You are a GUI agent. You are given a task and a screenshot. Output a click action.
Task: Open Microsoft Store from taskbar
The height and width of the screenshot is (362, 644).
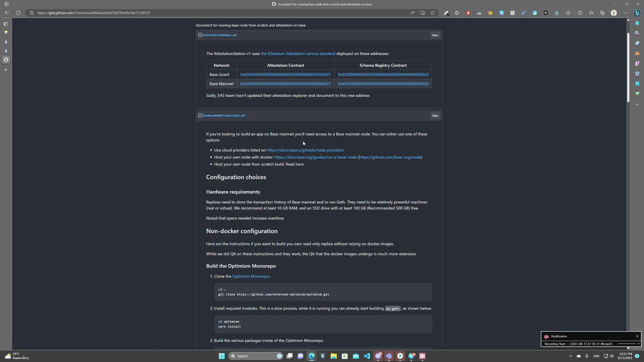pyautogui.click(x=344, y=356)
